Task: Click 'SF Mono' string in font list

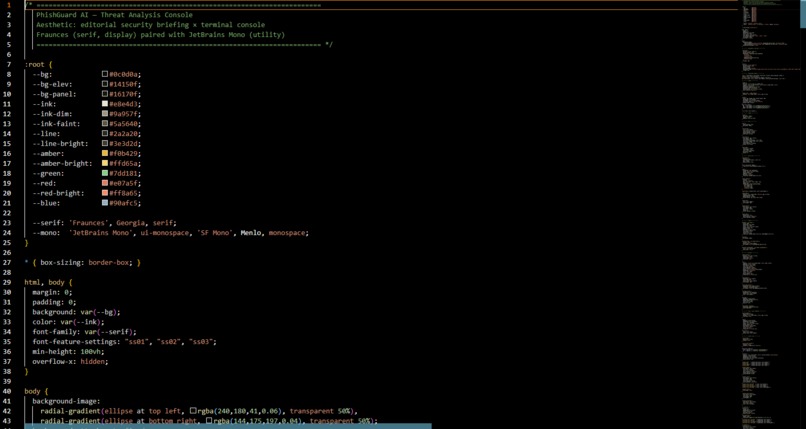Action: coord(214,233)
